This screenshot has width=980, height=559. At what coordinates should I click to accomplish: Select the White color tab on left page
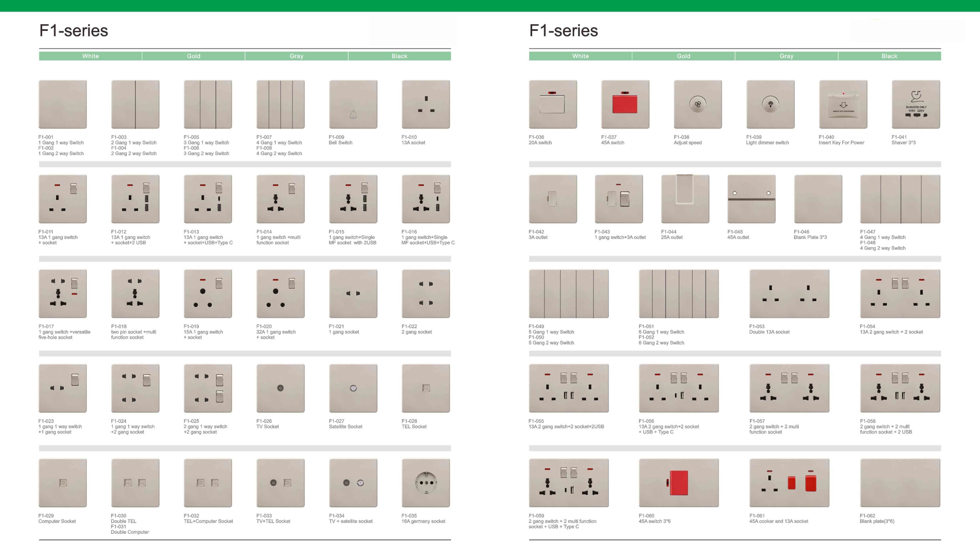pyautogui.click(x=91, y=56)
